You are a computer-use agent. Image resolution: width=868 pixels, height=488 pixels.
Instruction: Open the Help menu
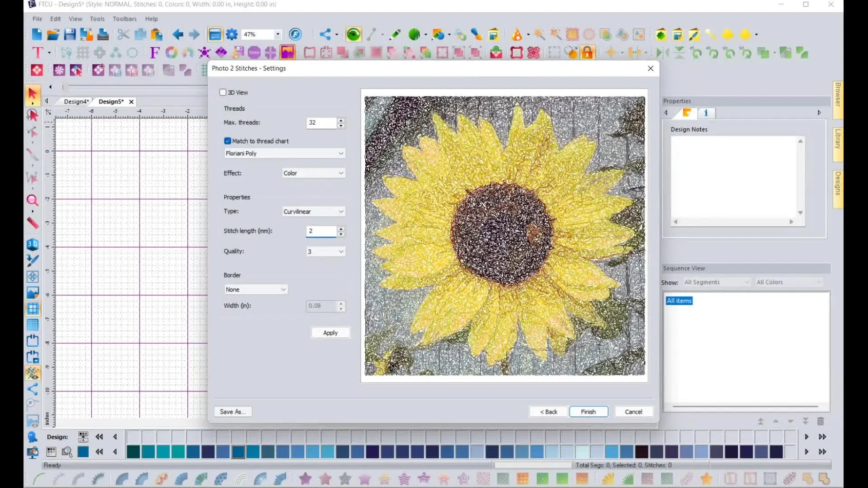pos(151,19)
